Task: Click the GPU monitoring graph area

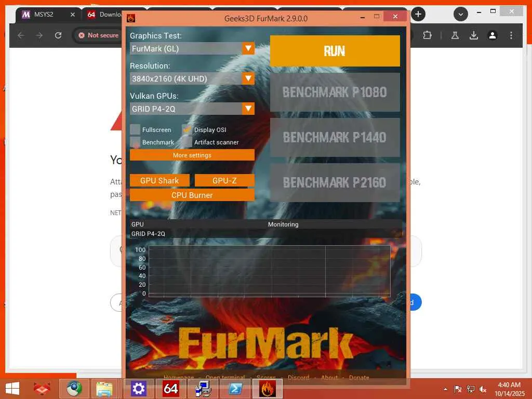Action: (270, 271)
